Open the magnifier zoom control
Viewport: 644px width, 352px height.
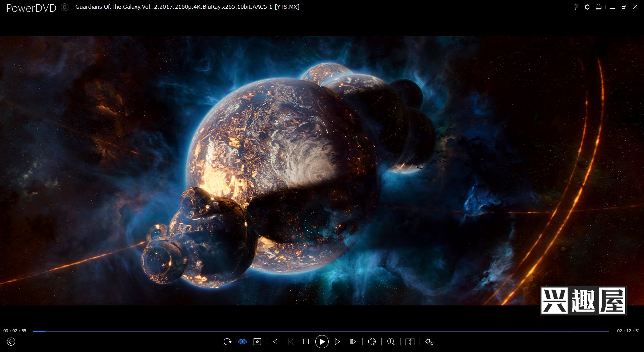coord(391,342)
